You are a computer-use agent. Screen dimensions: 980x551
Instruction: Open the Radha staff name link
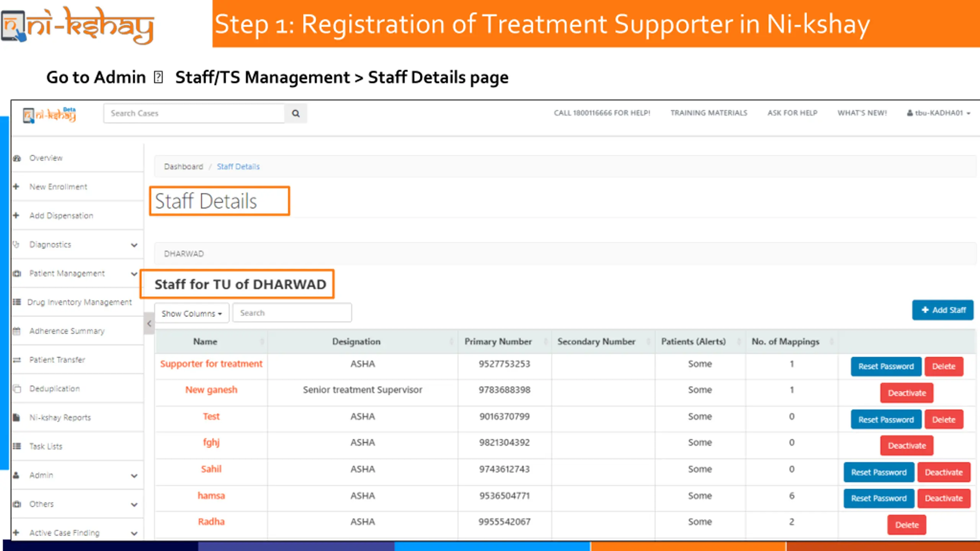(x=211, y=522)
